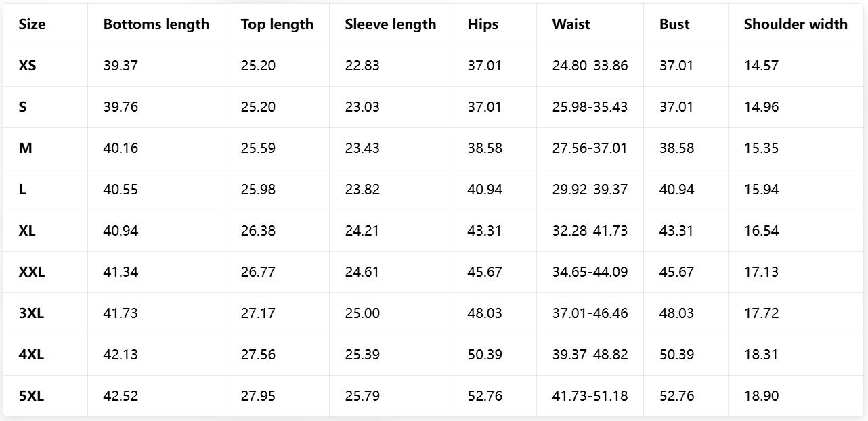
Task: Click the "Shoulder width" column header
Action: tap(796, 24)
